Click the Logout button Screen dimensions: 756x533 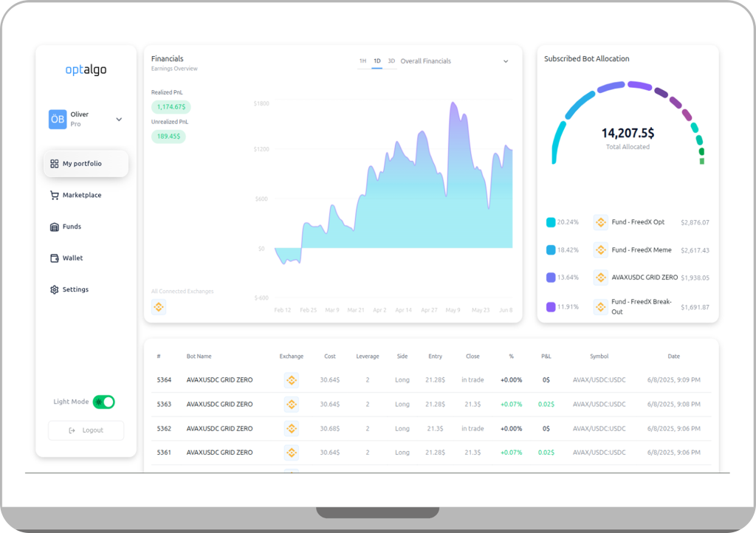86,430
